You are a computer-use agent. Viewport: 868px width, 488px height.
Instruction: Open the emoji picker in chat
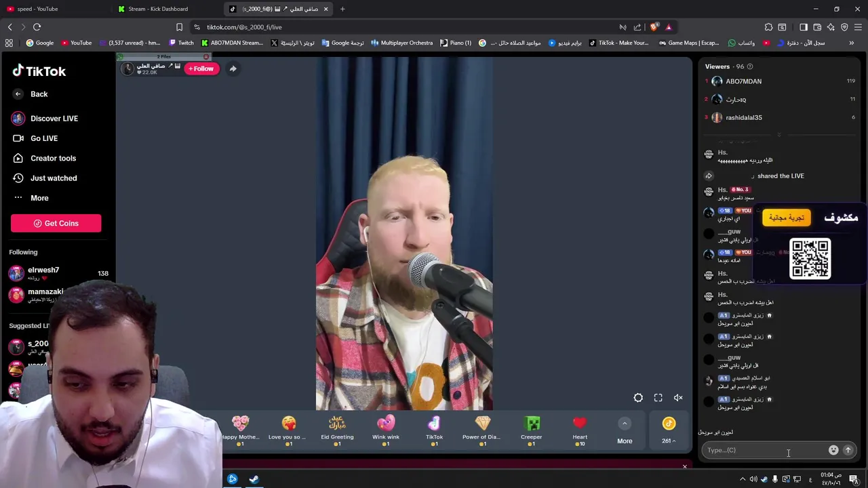pos(833,450)
